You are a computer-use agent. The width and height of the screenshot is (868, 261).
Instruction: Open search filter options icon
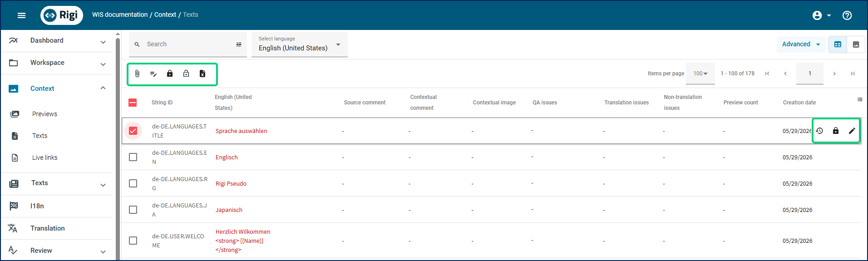click(239, 44)
